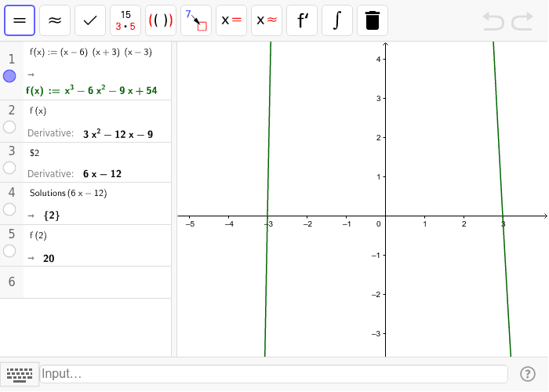The width and height of the screenshot is (549, 392).
Task: Select the Expand parentheses tool
Action: click(161, 20)
